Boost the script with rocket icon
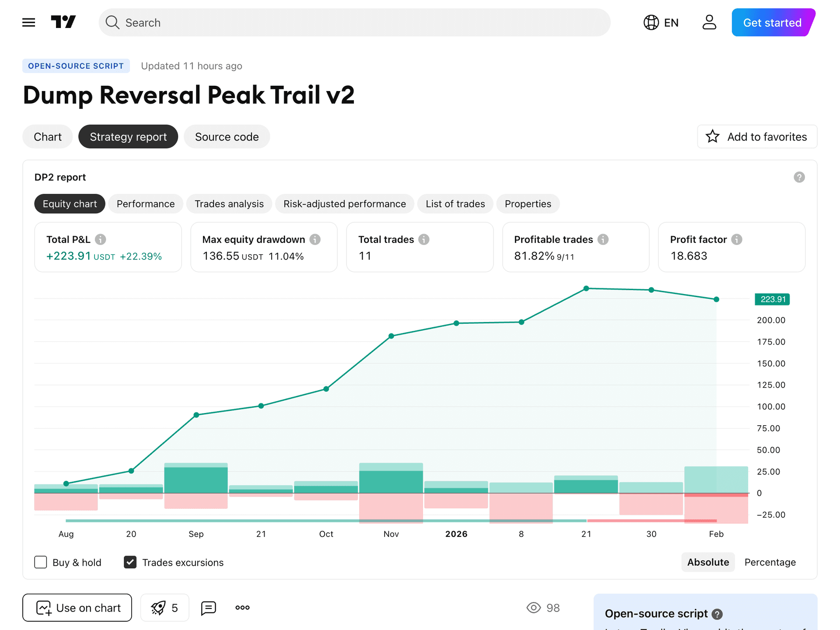The height and width of the screenshot is (630, 840). [x=164, y=607]
